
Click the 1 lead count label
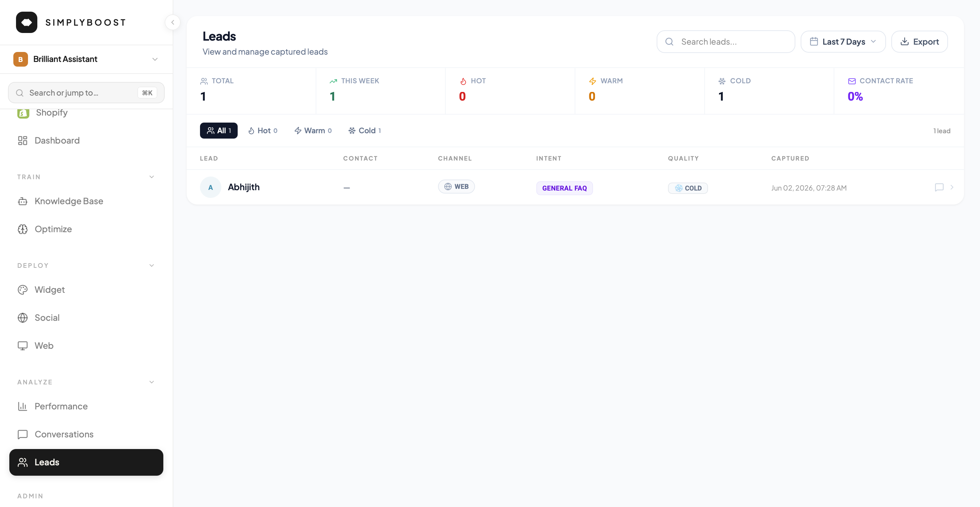click(x=942, y=131)
